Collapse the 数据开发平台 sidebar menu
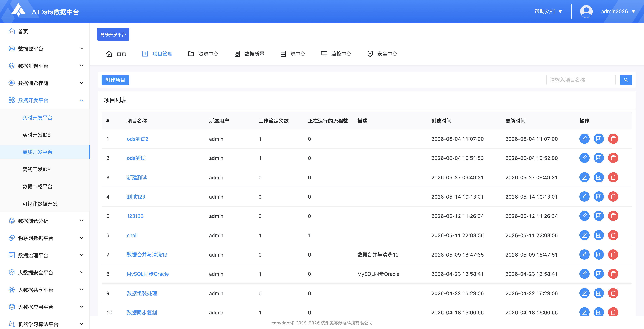The image size is (644, 329). point(45,100)
